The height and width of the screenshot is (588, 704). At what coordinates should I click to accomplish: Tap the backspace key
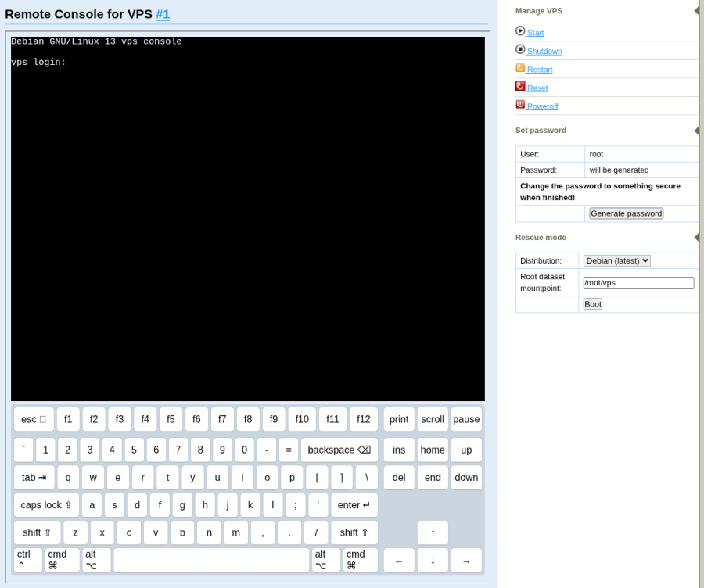pos(339,450)
